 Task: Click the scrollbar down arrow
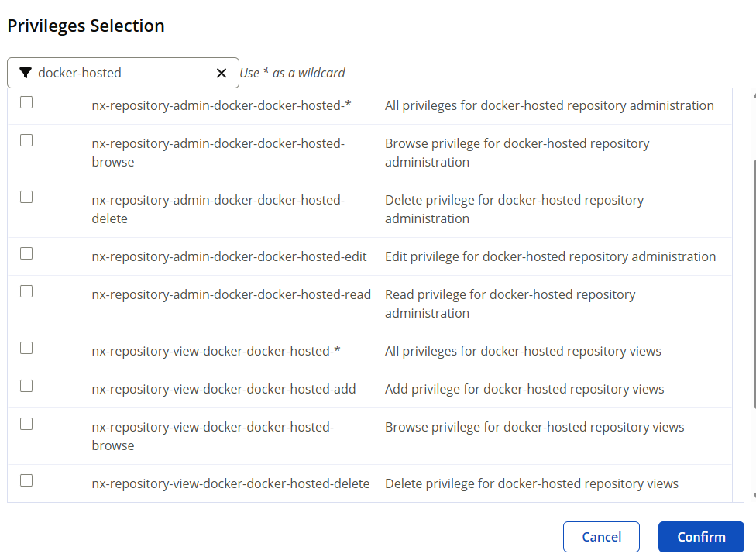coord(753,496)
